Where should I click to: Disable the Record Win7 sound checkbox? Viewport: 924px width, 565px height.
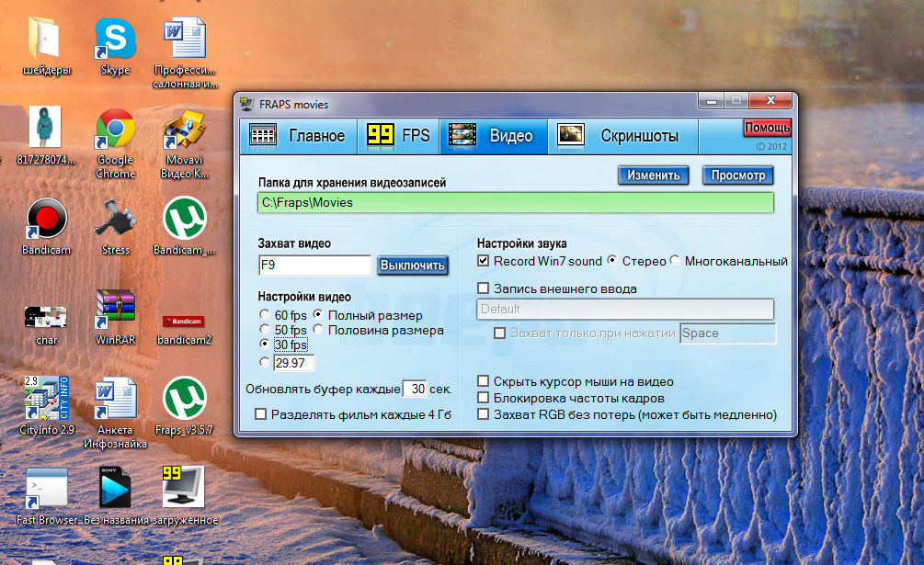coord(484,262)
